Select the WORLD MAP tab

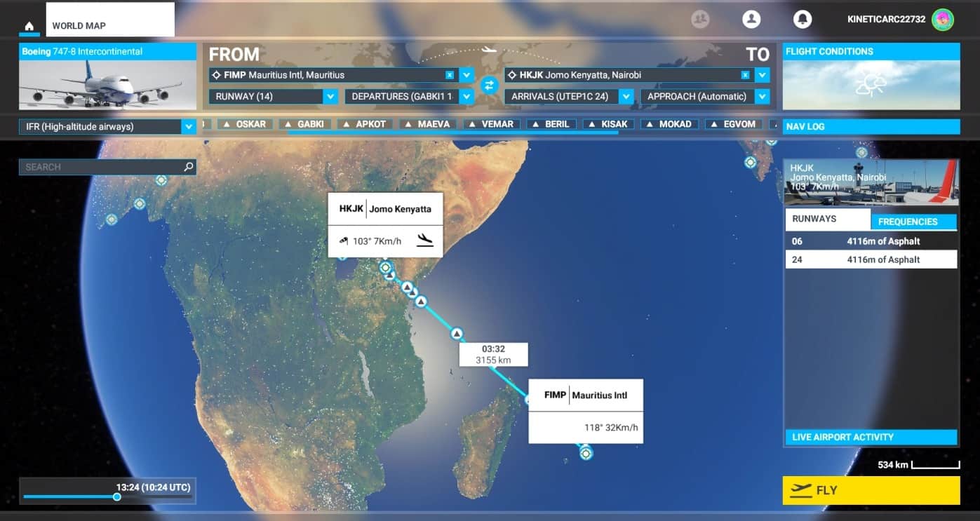[x=109, y=26]
